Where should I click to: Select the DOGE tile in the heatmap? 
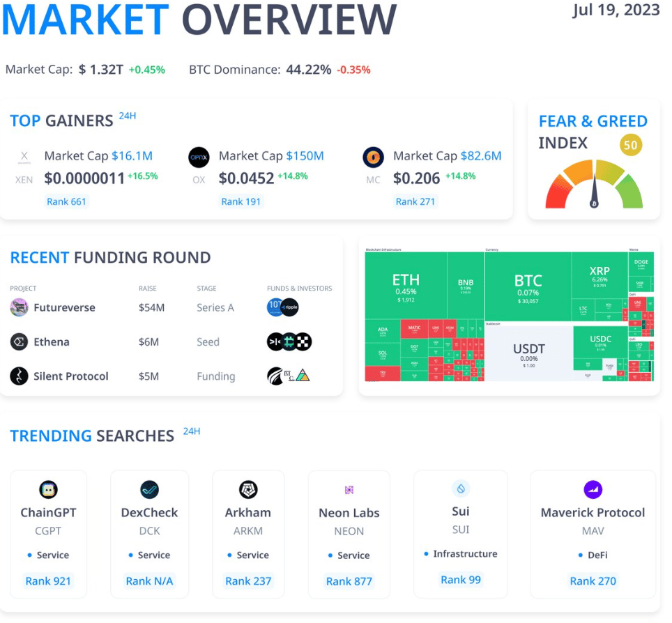[641, 263]
